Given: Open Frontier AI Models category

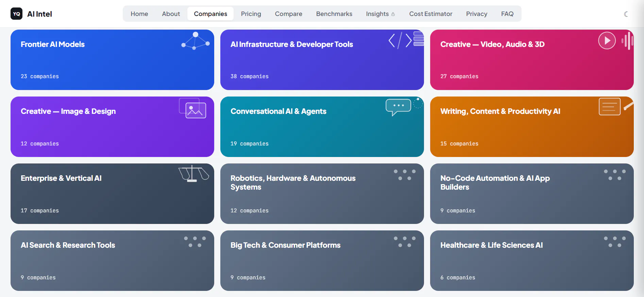Looking at the screenshot, I should click(x=112, y=60).
